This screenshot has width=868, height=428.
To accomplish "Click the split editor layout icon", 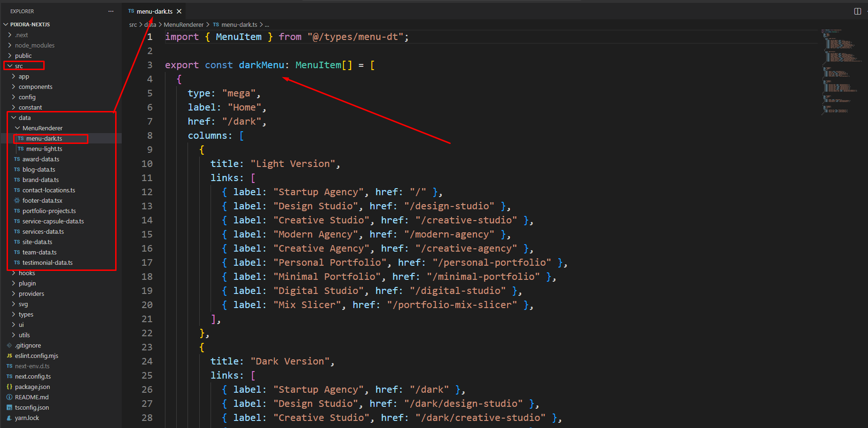I will [x=857, y=11].
